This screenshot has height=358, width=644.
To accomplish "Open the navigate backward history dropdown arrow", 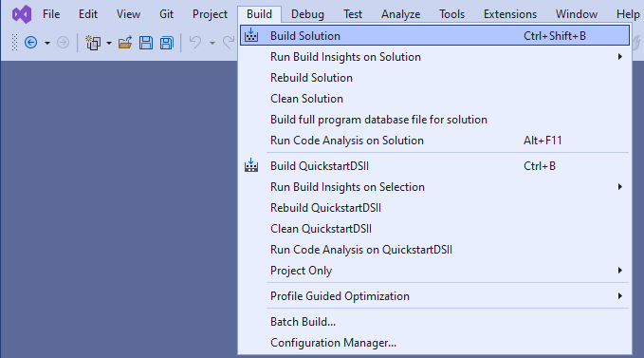I will click(x=47, y=43).
